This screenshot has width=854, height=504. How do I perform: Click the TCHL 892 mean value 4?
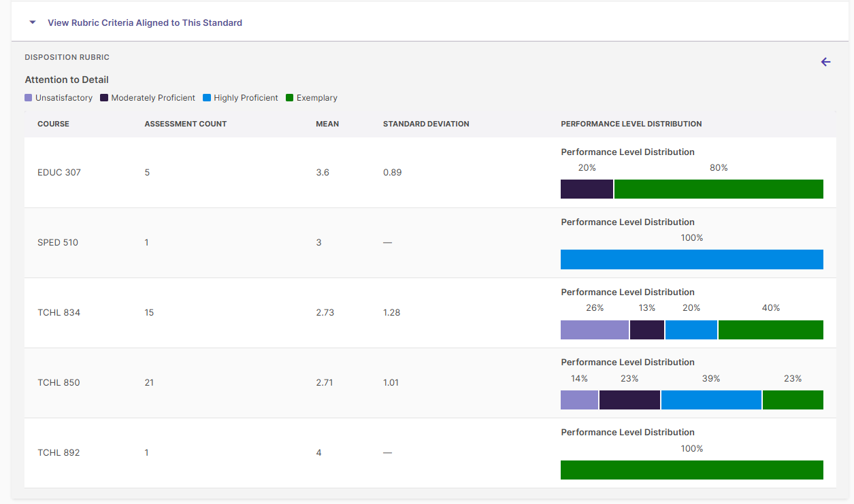(318, 453)
